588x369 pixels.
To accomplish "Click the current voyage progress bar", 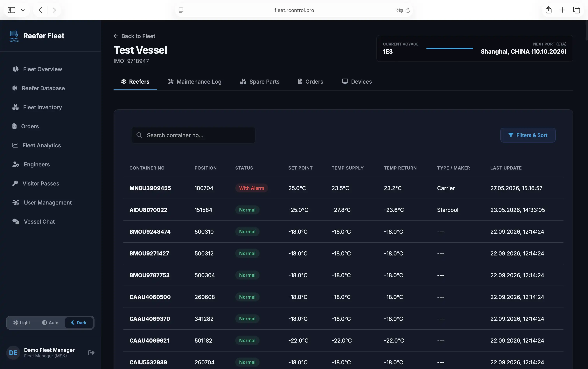I will pos(450,48).
